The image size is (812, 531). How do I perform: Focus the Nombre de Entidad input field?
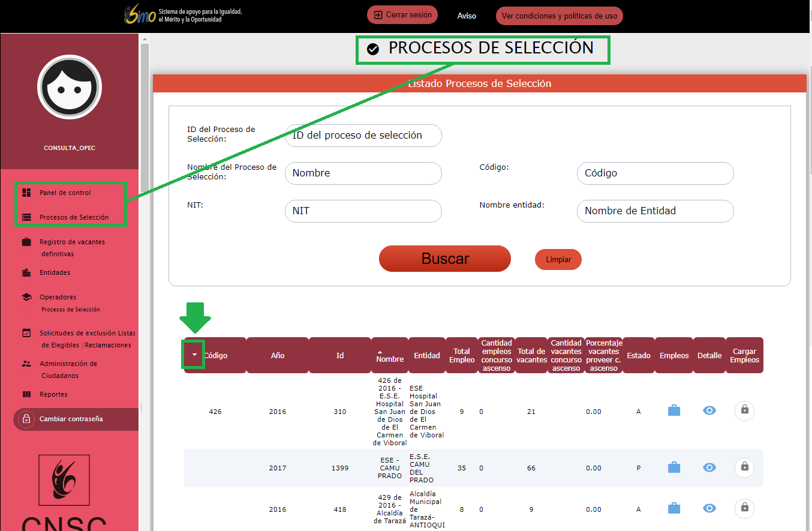coord(655,211)
